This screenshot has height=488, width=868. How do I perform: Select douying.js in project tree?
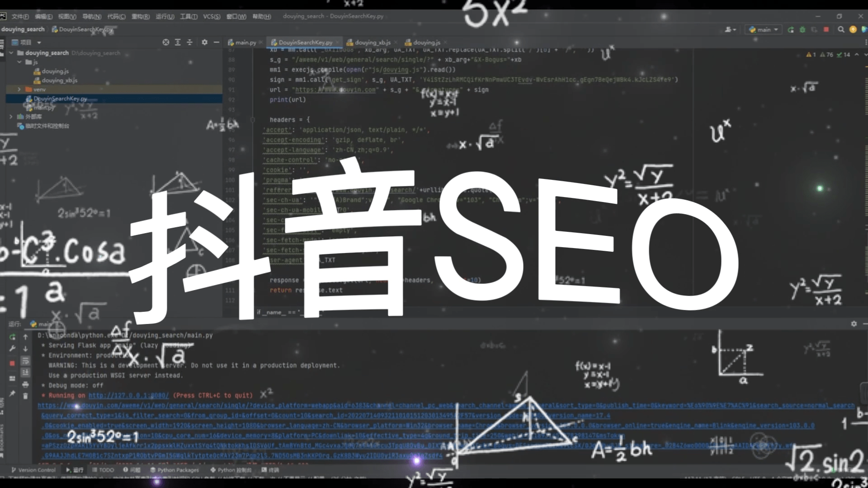(x=51, y=71)
